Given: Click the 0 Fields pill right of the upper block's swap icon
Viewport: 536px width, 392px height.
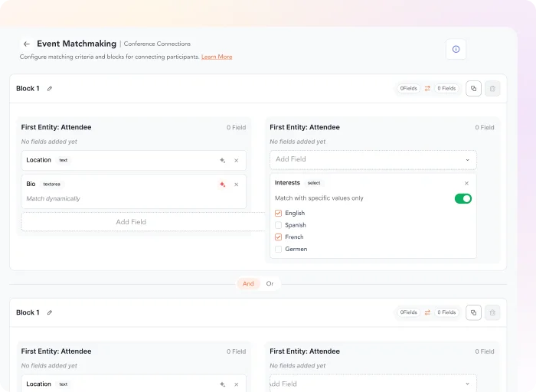Looking at the screenshot, I should point(446,89).
